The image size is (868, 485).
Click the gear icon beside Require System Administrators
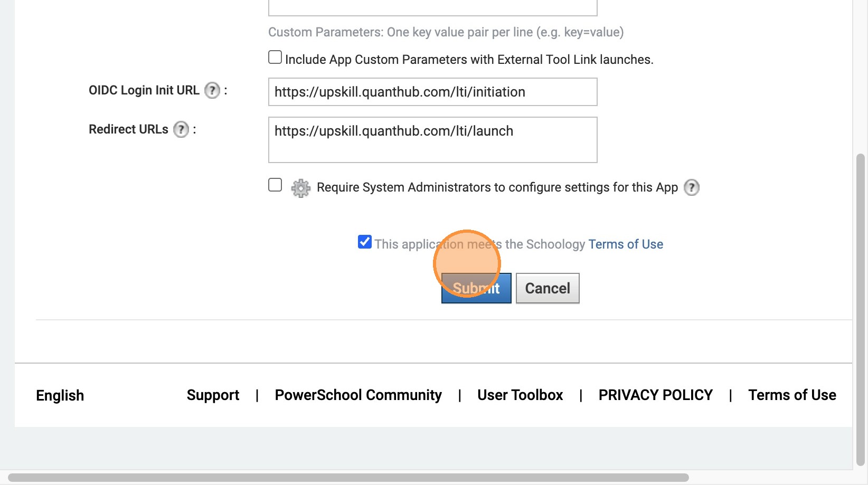click(301, 188)
